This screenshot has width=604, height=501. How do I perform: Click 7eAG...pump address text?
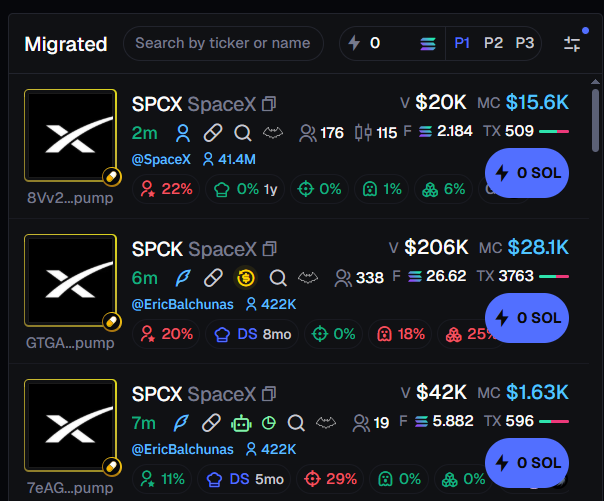click(70, 488)
